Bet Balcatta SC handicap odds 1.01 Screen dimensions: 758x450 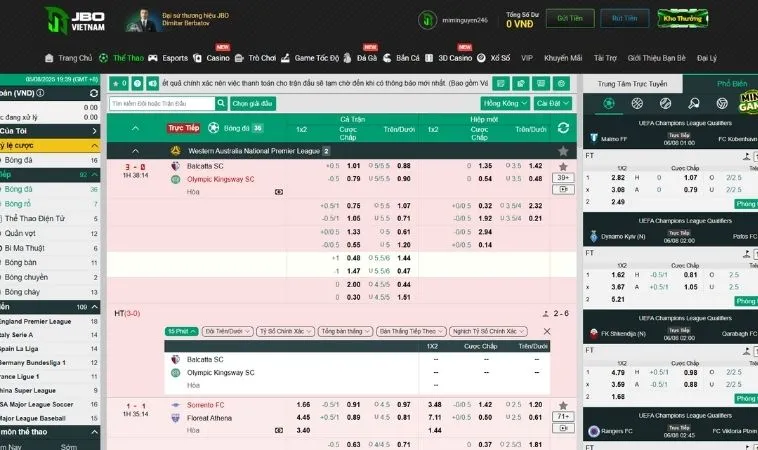click(x=353, y=166)
